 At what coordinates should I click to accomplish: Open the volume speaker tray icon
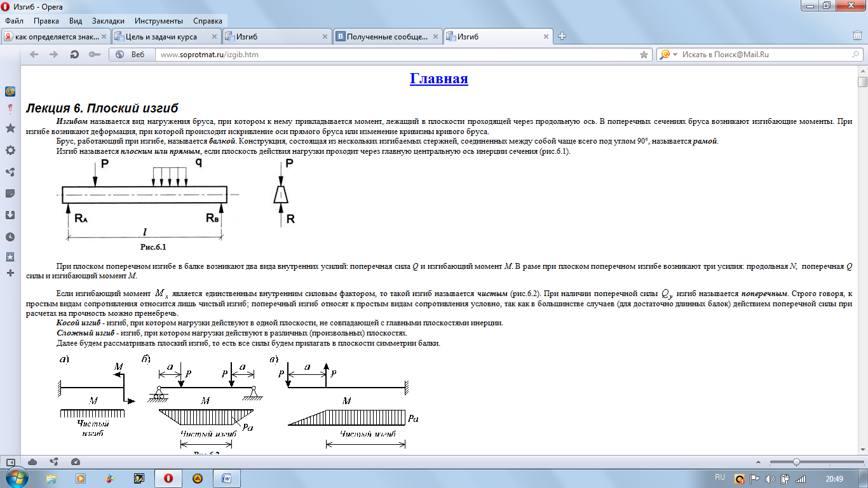click(x=771, y=478)
